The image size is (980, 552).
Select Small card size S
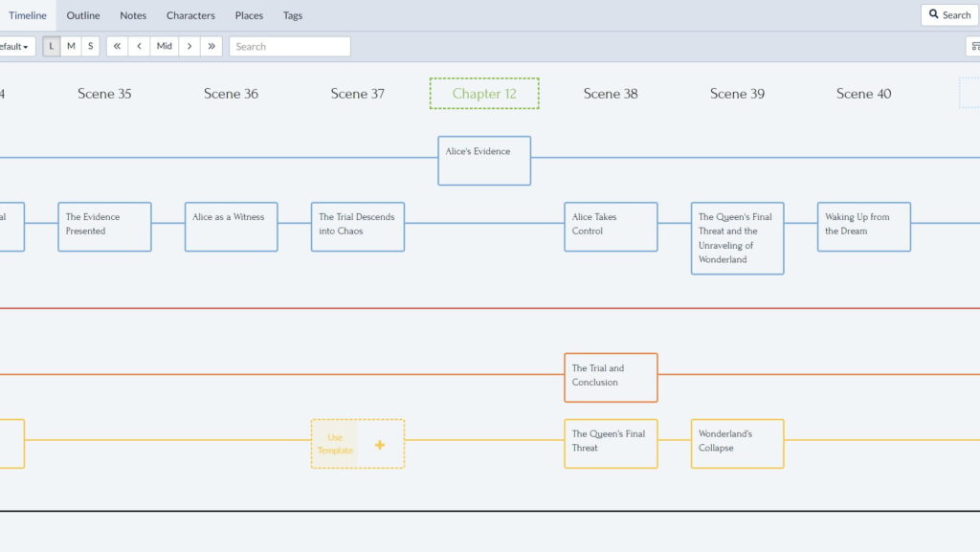[90, 46]
